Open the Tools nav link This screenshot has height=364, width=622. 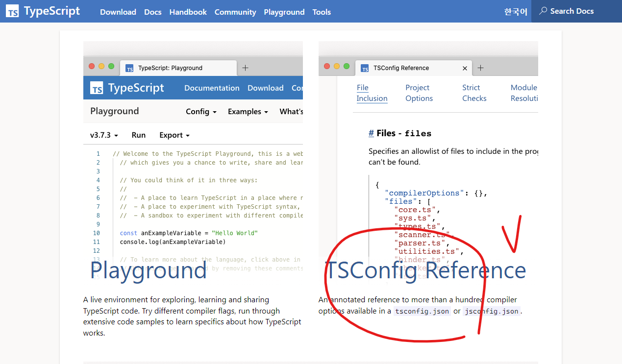click(x=322, y=12)
